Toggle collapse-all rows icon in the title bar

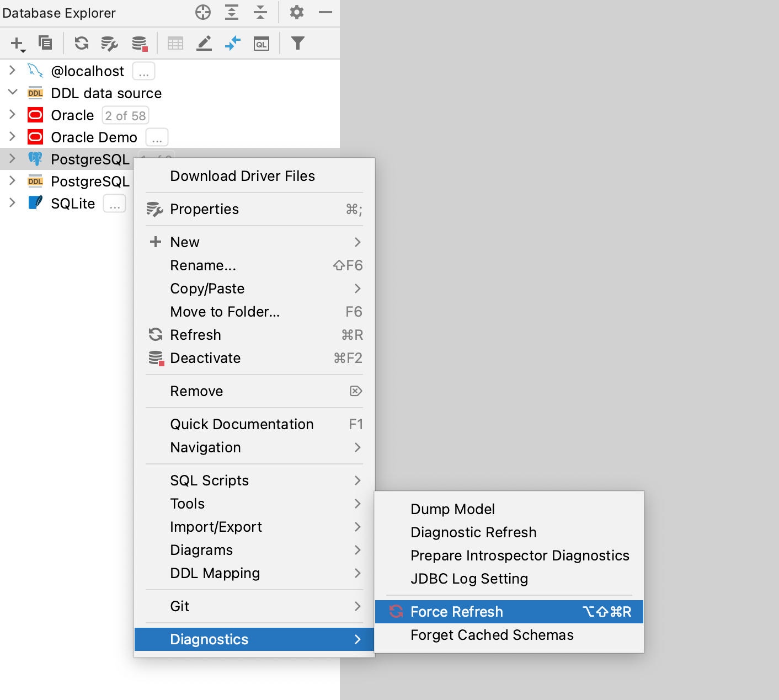pos(259,12)
